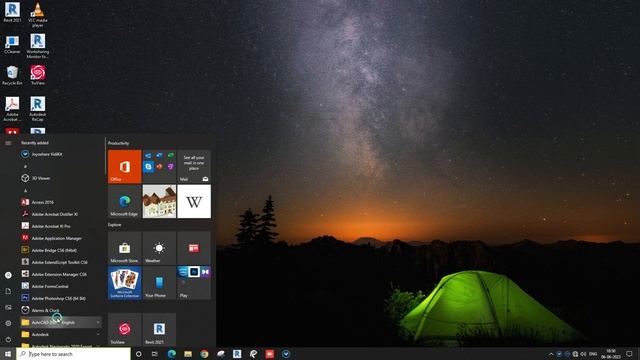Open the Your Phone tile
Screen dimensions: 640x360
[x=159, y=283]
